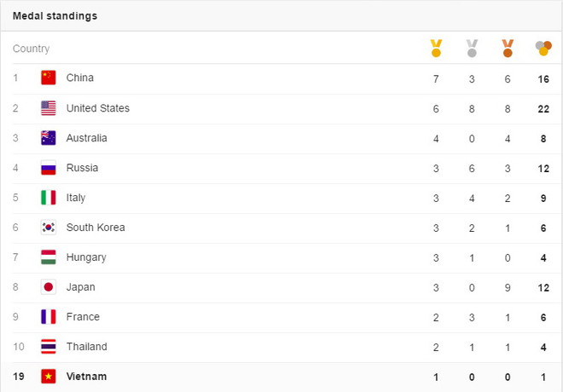Viewport: 563px width, 392px height.
Task: Click the United States flag icon
Action: [x=49, y=108]
